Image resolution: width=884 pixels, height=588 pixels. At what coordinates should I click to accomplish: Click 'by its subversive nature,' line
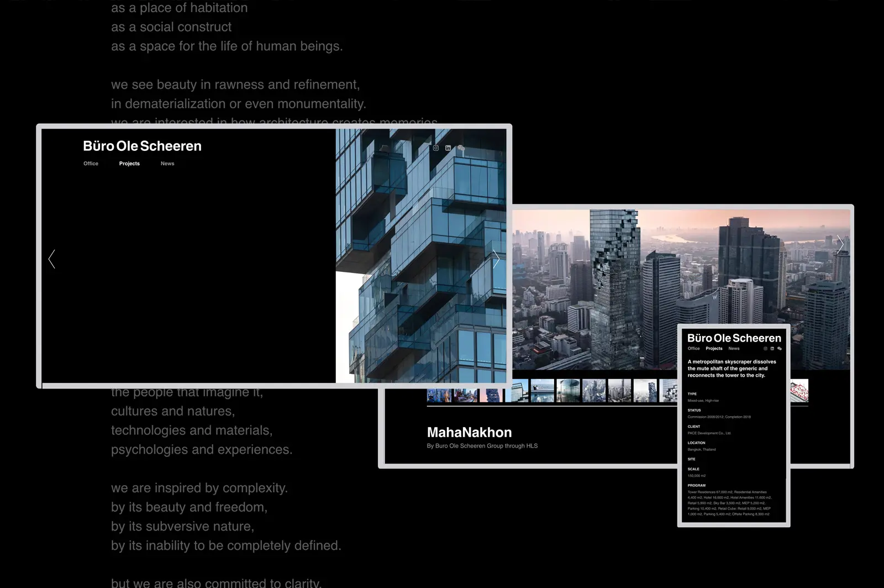pos(182,527)
